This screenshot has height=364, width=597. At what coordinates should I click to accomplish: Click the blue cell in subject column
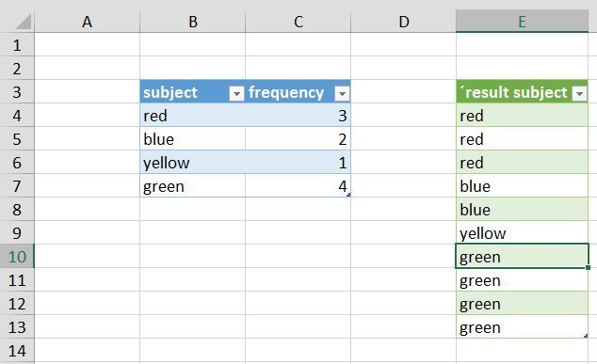pyautogui.click(x=193, y=139)
